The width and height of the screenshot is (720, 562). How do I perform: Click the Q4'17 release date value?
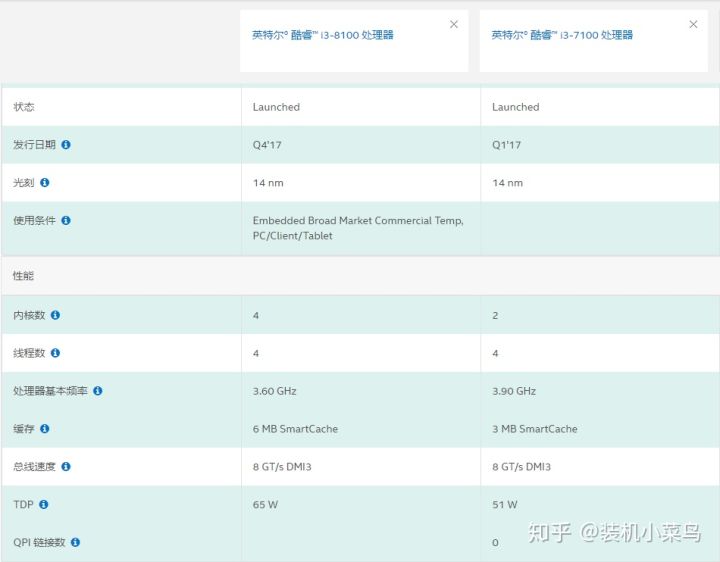267,145
